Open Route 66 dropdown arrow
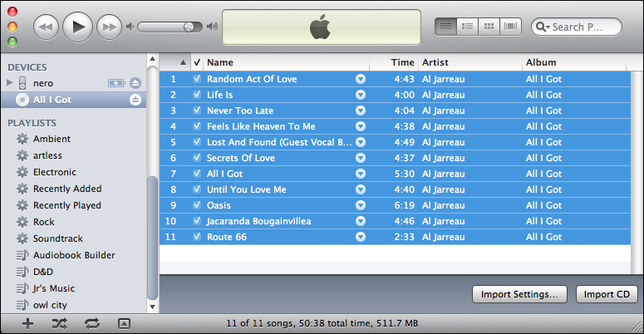This screenshot has width=644, height=334. 361,237
